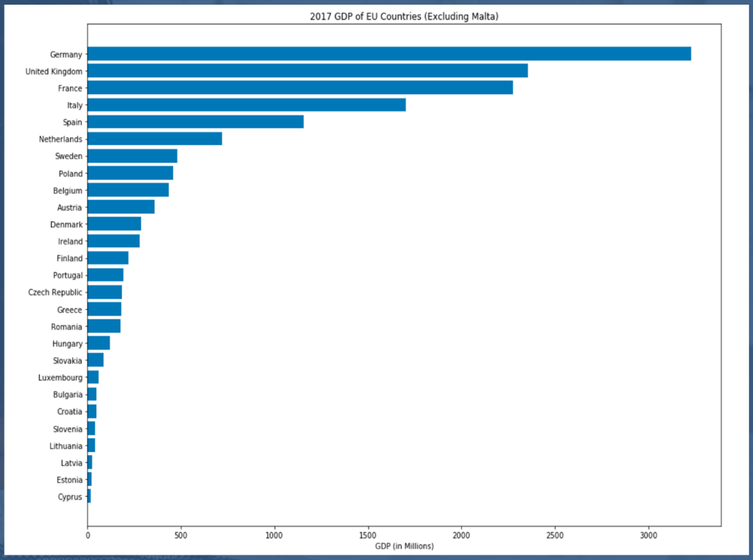Select the Austria bar
753x560 pixels.
coord(121,207)
